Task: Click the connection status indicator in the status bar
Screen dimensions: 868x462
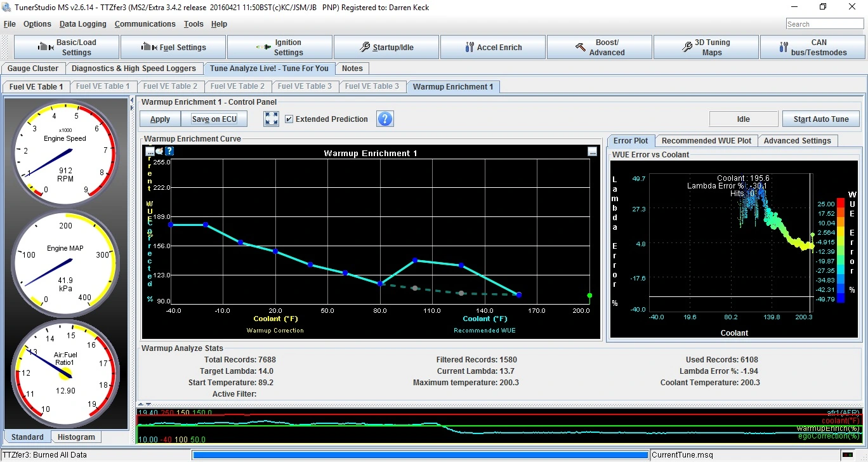Action: (848, 455)
